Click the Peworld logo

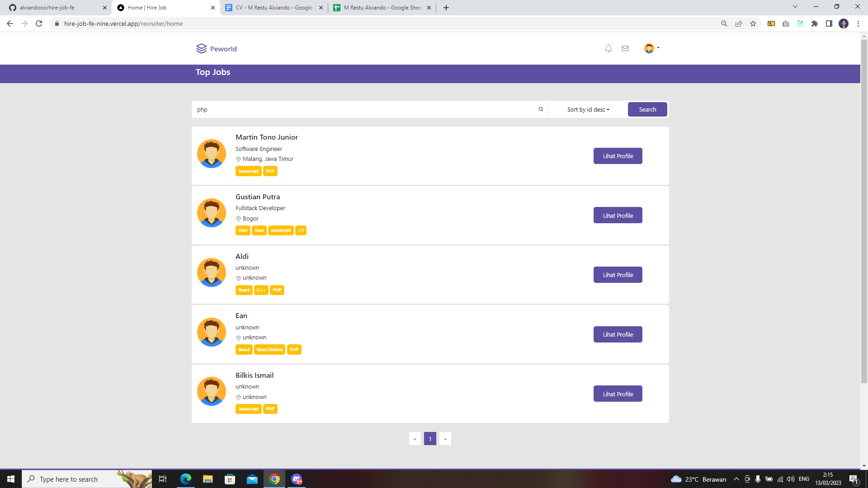coord(216,48)
